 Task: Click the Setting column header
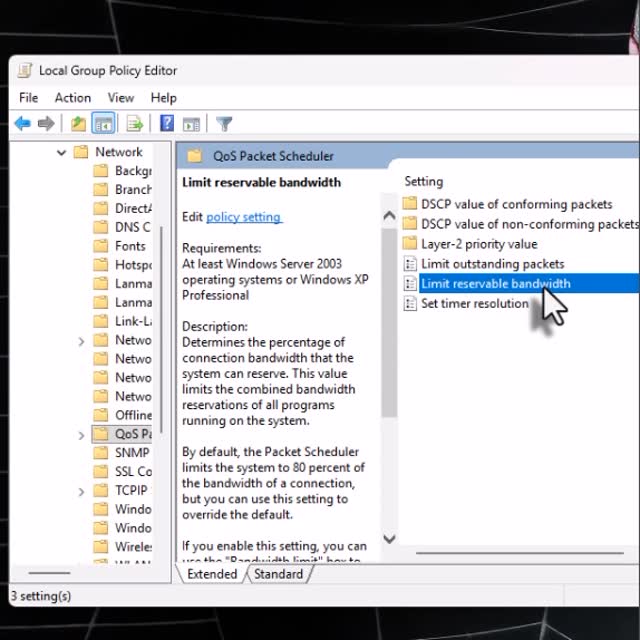point(424,181)
